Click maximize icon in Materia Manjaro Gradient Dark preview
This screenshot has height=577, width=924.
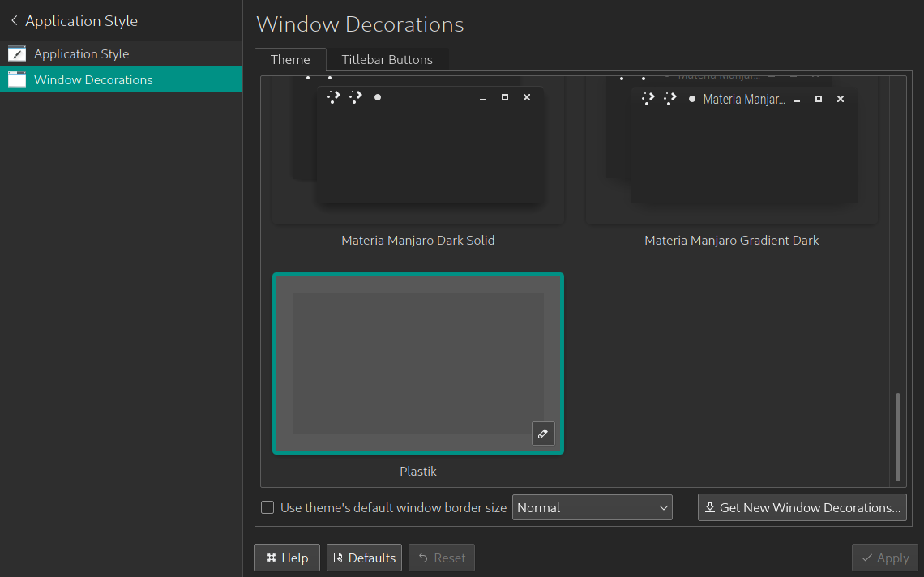[x=819, y=99]
